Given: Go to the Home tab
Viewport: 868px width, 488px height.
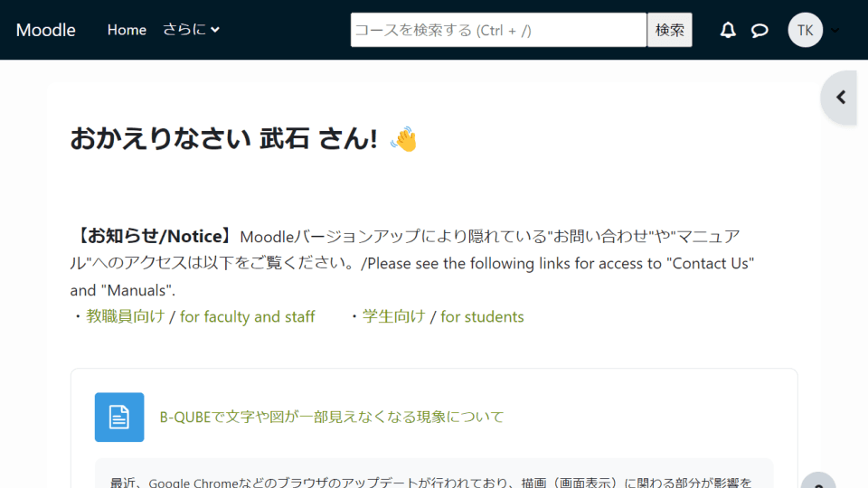Looking at the screenshot, I should click(127, 30).
